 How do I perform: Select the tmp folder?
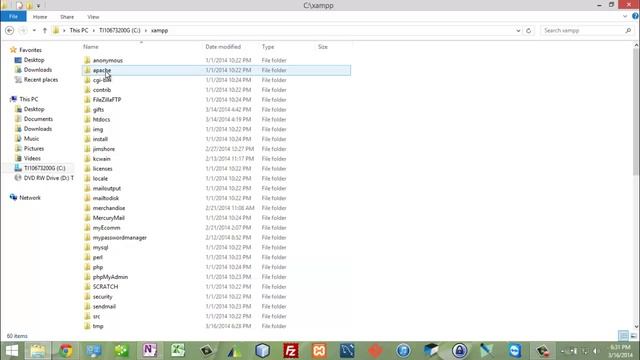point(98,326)
